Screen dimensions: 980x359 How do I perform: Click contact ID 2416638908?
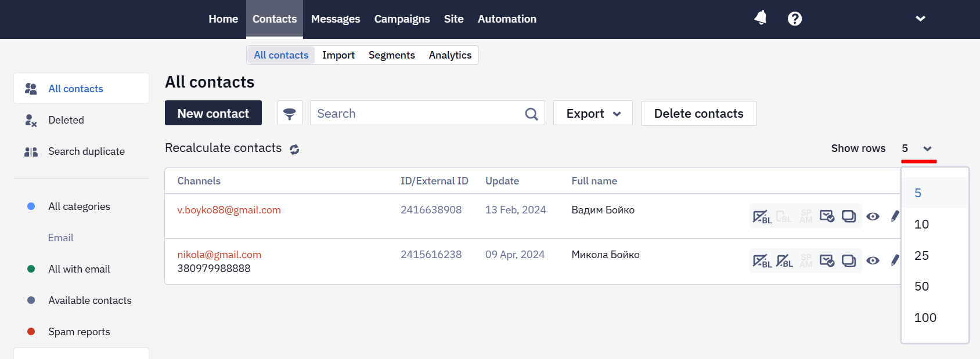[431, 210]
